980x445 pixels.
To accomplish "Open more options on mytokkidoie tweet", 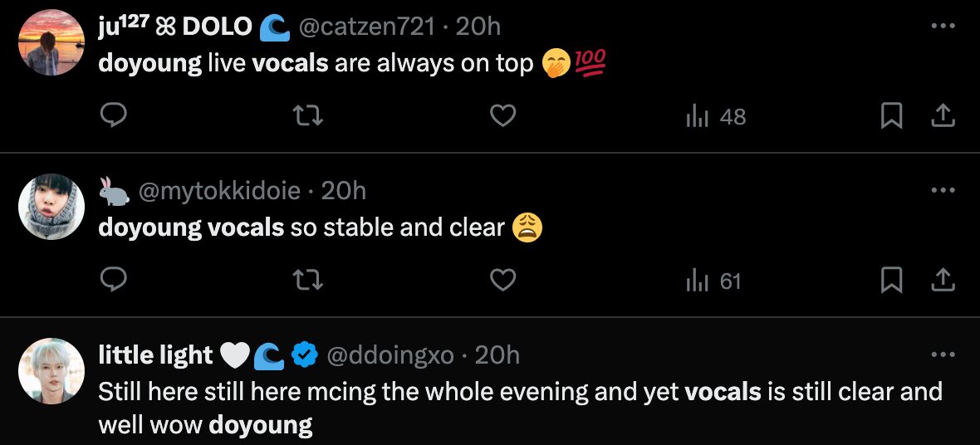I will pos(943,191).
